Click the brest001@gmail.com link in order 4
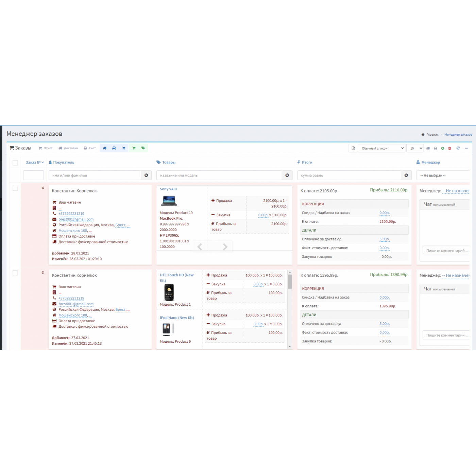Viewport: 476px width, 476px height. click(x=76, y=219)
